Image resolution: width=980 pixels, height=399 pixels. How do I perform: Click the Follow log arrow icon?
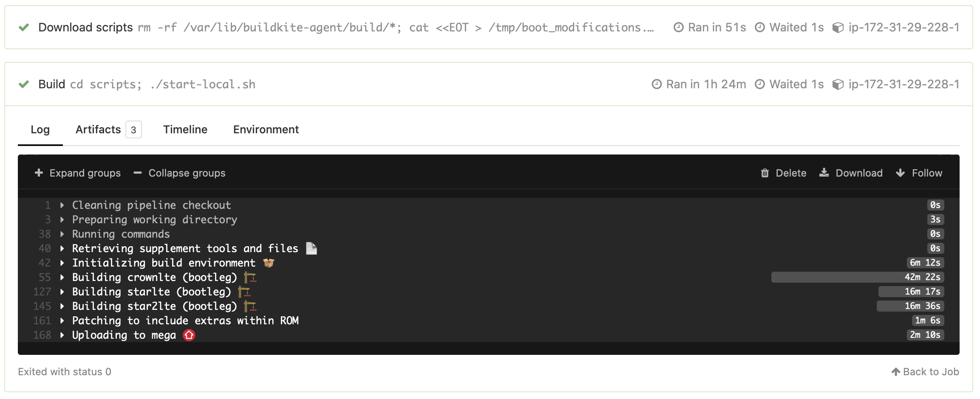900,173
